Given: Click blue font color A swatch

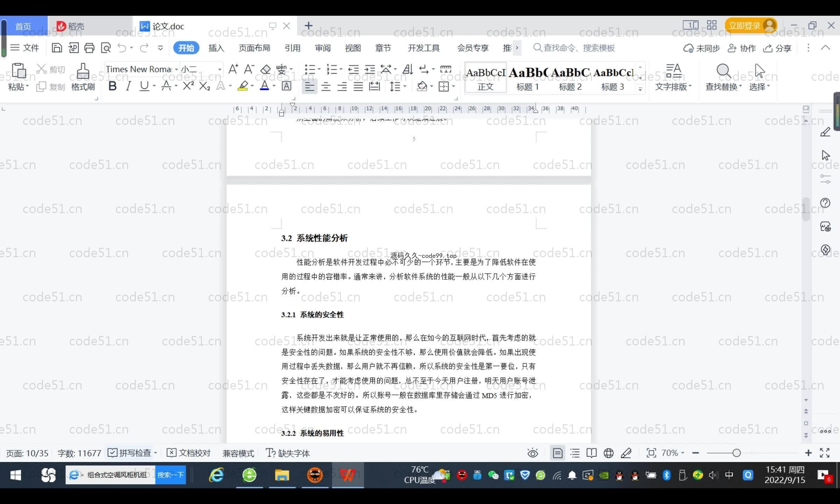Looking at the screenshot, I should 265,86.
